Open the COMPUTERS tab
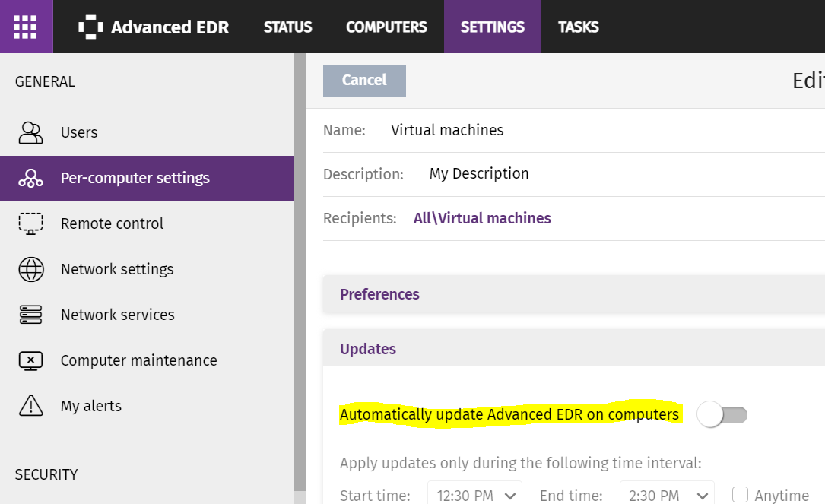The height and width of the screenshot is (504, 825). pyautogui.click(x=386, y=27)
